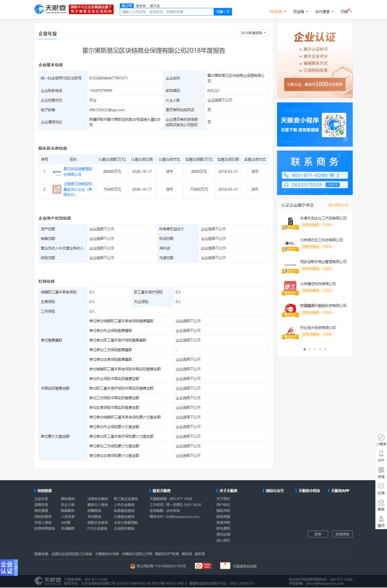Click the phone icon in 联系商务 banner
The image size is (387, 588).
coord(286,175)
